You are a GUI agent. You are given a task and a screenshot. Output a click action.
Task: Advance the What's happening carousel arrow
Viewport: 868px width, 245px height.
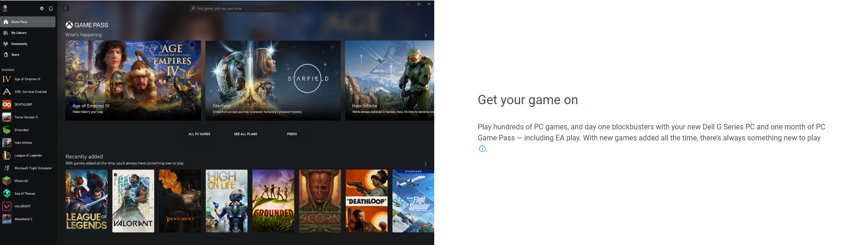click(426, 35)
